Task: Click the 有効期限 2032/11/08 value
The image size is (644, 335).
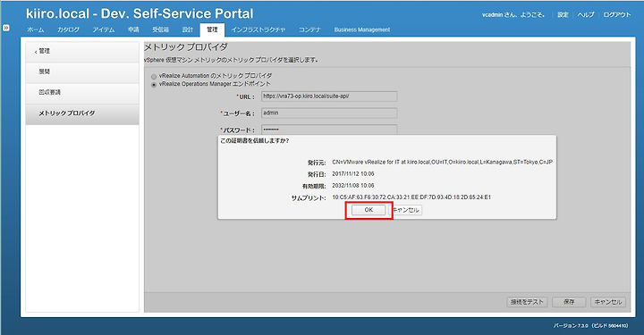Action: click(x=352, y=185)
